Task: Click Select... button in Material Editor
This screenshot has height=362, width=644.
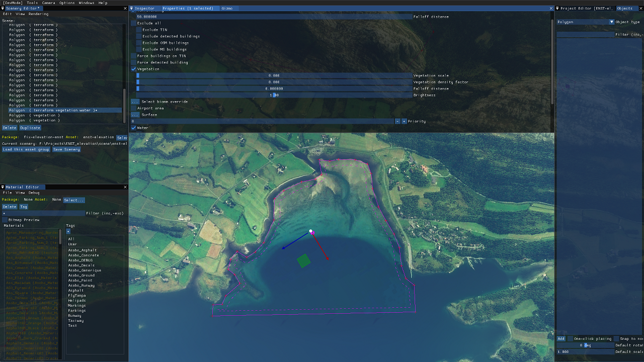Action: pyautogui.click(x=73, y=200)
